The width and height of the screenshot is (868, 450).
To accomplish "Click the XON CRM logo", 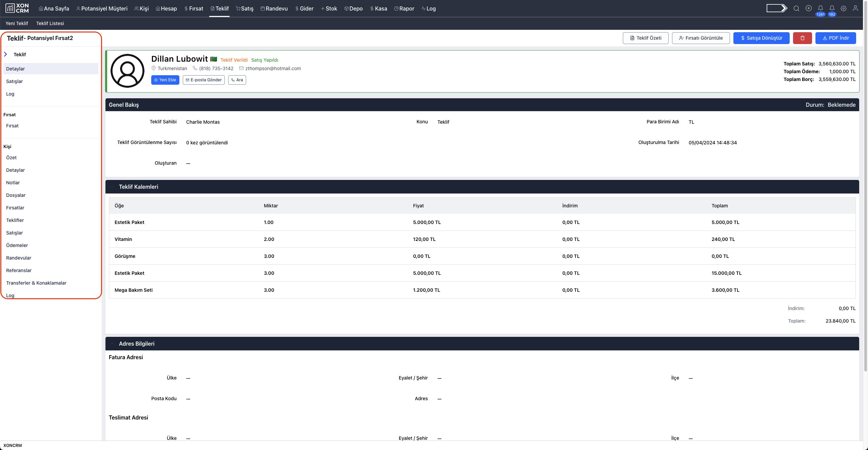I will (x=17, y=8).
